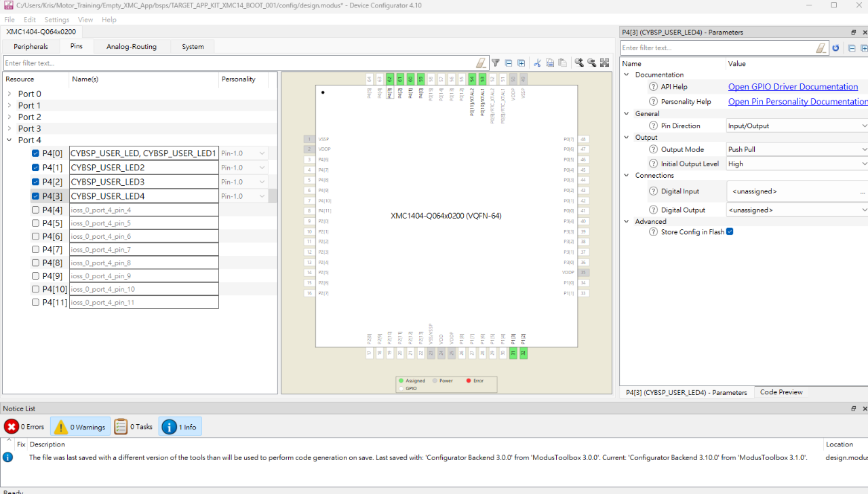Fit chip package view to window
868x494 pixels.
click(604, 63)
